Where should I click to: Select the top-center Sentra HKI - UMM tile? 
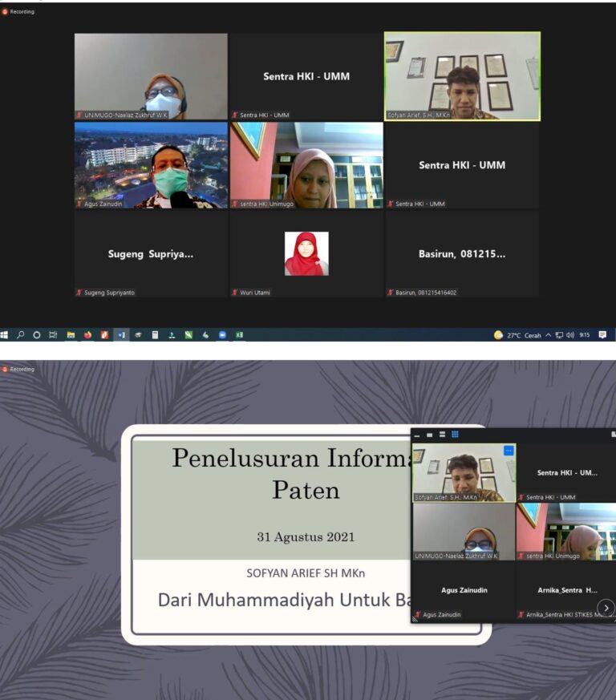tap(306, 76)
